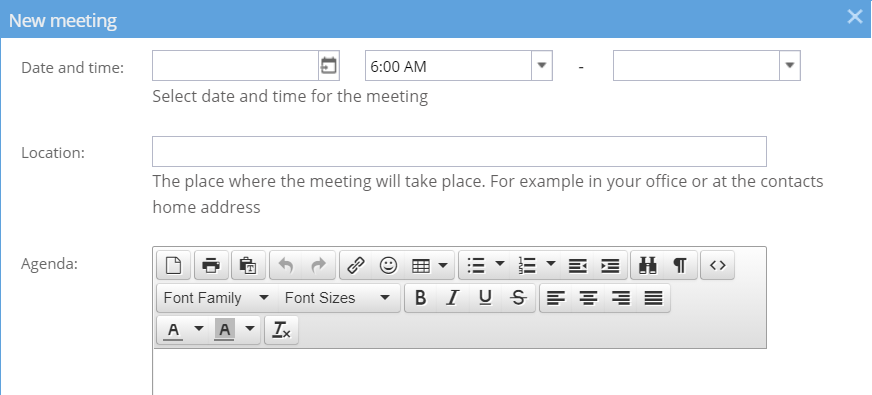Image resolution: width=872 pixels, height=395 pixels.
Task: Close the New meeting dialog
Action: tap(855, 17)
